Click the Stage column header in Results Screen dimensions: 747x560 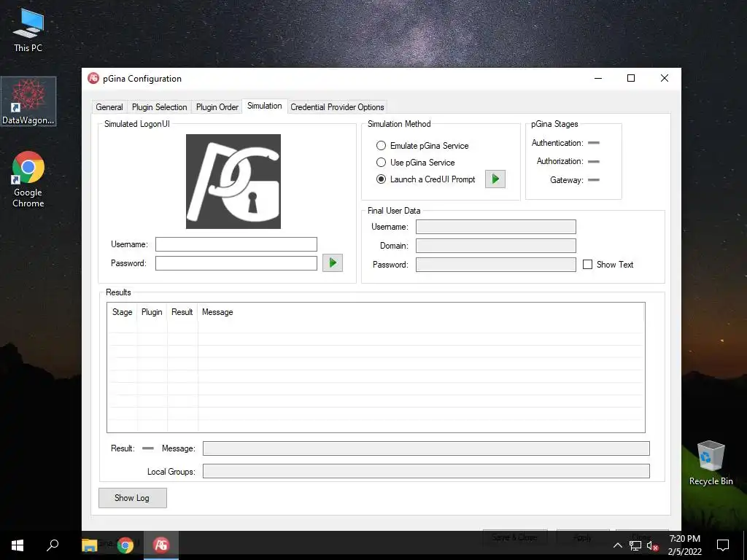coord(123,312)
